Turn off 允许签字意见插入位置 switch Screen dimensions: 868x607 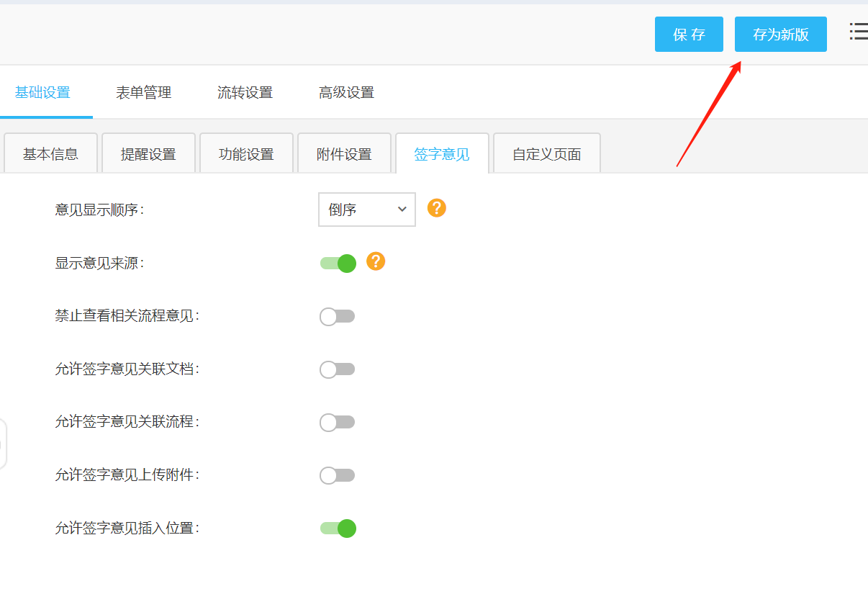[x=338, y=529]
